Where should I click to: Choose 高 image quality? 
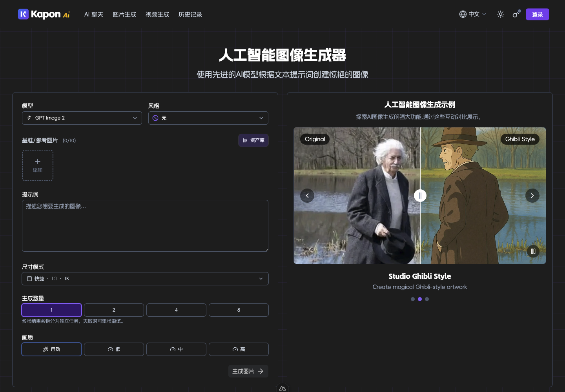click(239, 349)
